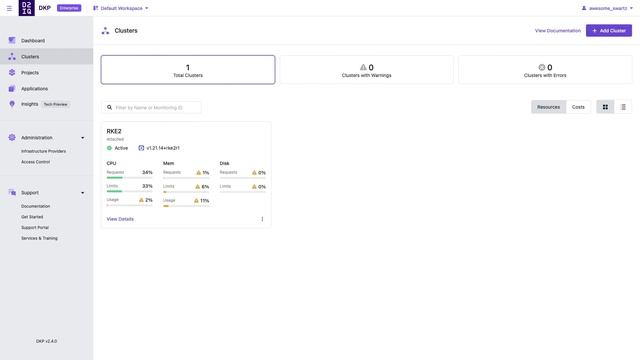This screenshot has width=640, height=360.
Task: Click the warnings triangle icon
Action: (363, 67)
